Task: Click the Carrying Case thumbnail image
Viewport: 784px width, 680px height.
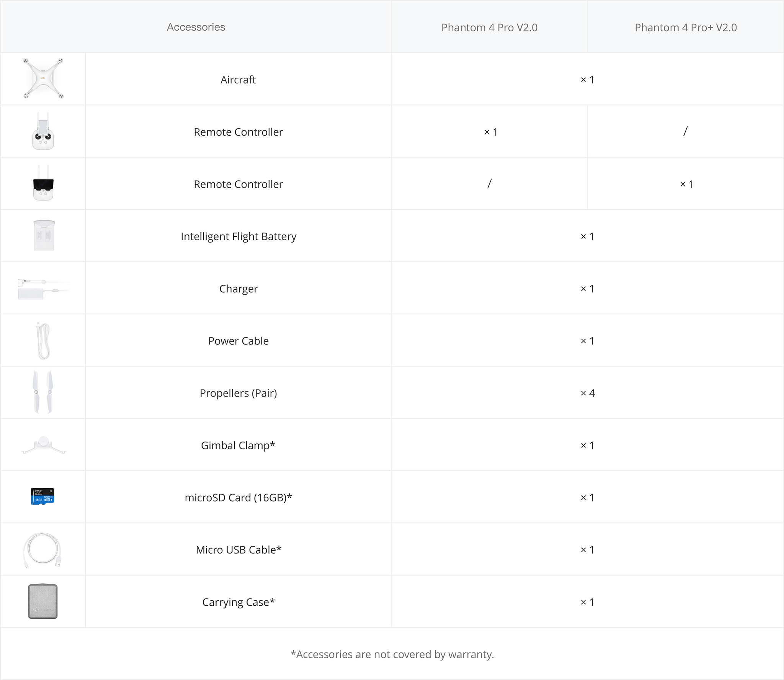Action: click(42, 600)
